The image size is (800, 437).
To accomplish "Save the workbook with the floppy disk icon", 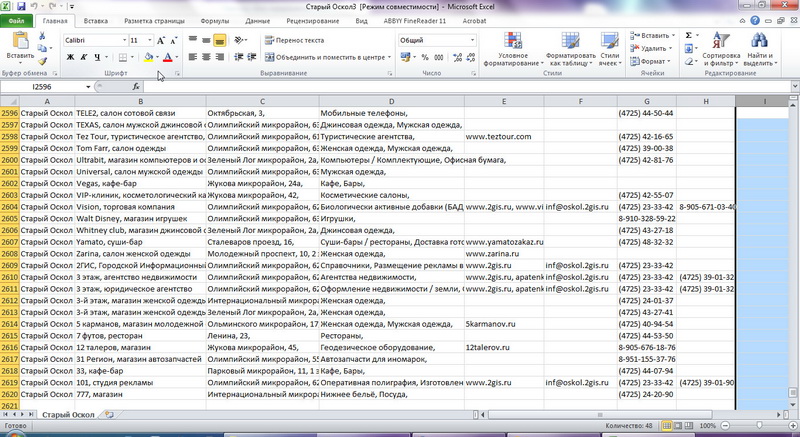I will (21, 7).
